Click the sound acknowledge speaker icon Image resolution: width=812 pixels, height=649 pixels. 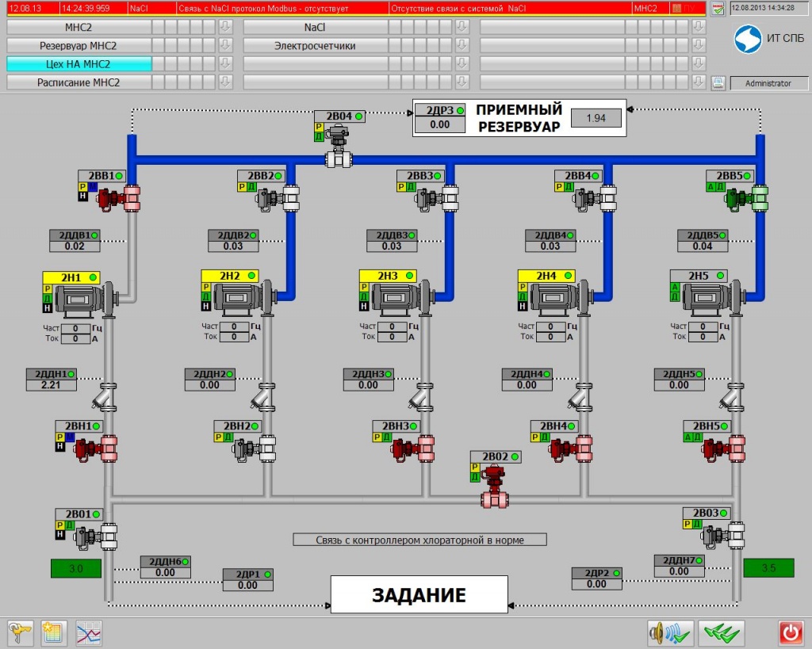pos(670,633)
